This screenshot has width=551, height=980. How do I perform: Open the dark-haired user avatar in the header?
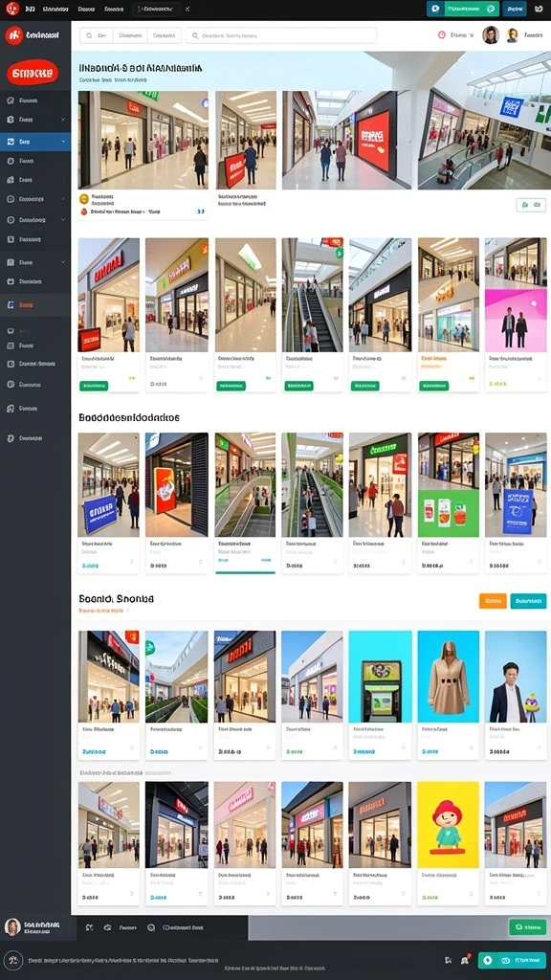pyautogui.click(x=491, y=35)
